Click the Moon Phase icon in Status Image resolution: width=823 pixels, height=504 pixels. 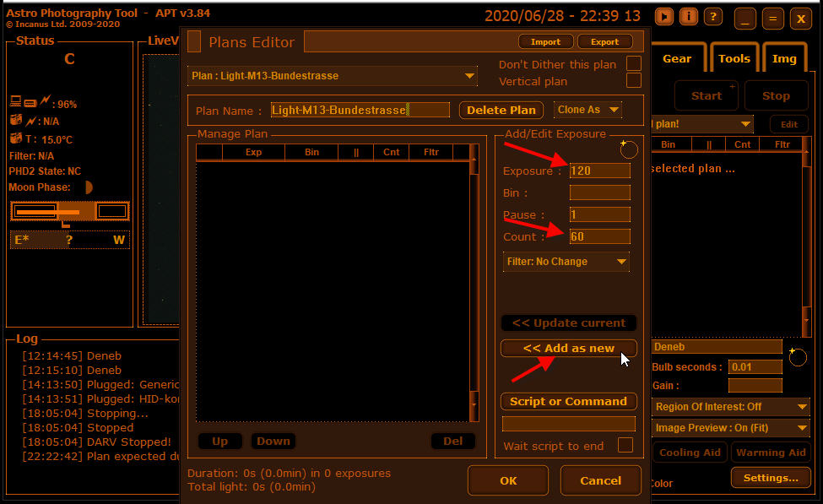(88, 187)
